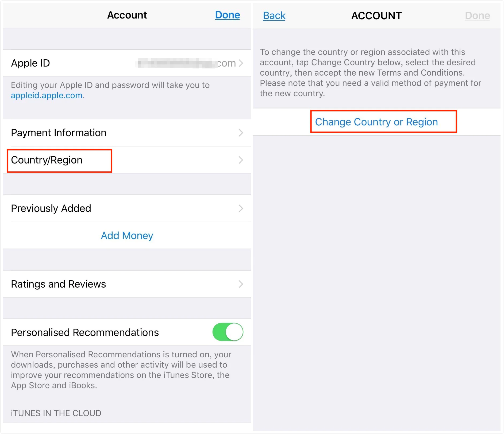The image size is (504, 434).
Task: Tap the green recommendations switch knob
Action: (234, 332)
